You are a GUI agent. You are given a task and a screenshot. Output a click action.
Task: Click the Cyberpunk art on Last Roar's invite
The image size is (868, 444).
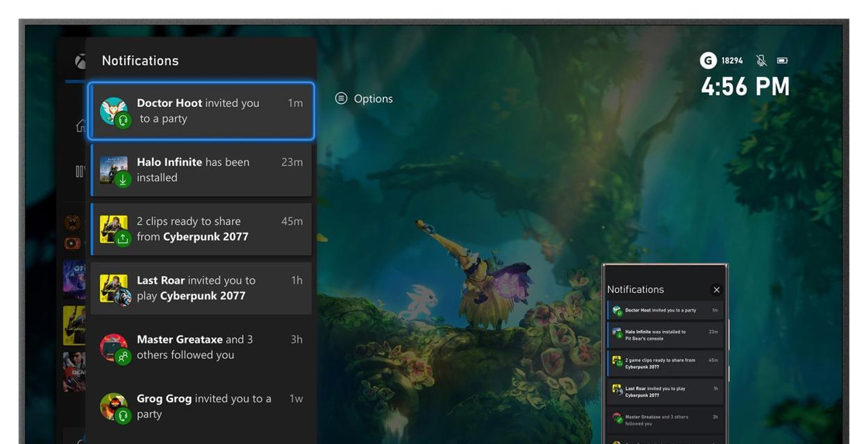113,288
